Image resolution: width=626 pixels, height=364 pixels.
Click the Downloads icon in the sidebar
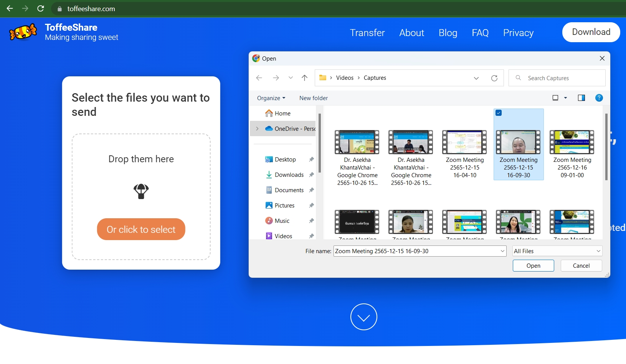coord(269,175)
